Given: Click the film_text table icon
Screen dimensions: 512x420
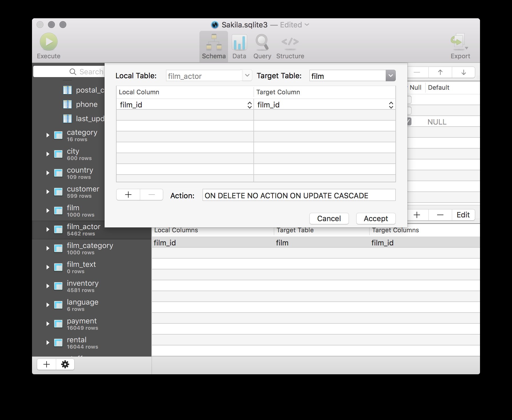Looking at the screenshot, I should coord(58,267).
